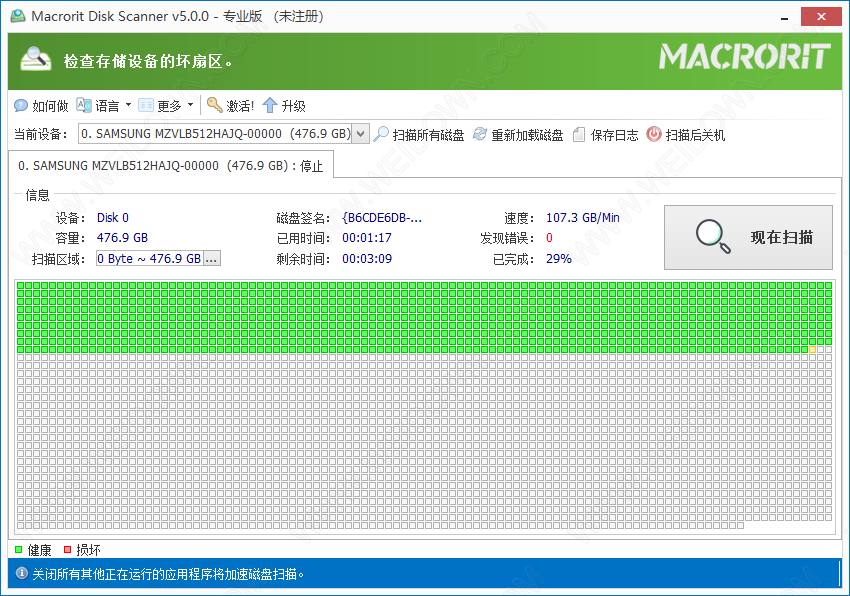Click the 重新加载磁盘 refresh icon
This screenshot has width=850, height=596.
480,134
